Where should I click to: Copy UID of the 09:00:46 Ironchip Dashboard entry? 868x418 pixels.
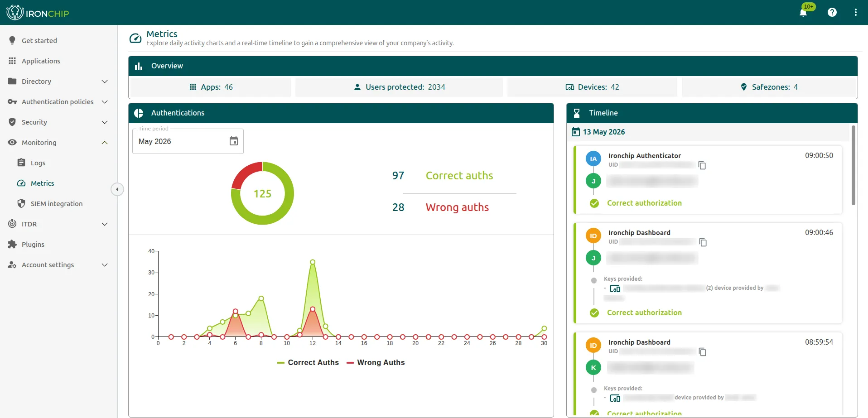point(703,242)
